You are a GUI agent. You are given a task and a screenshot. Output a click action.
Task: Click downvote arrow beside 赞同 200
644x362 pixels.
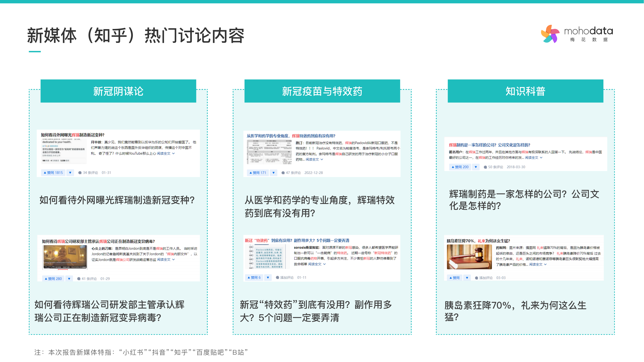tap(476, 167)
